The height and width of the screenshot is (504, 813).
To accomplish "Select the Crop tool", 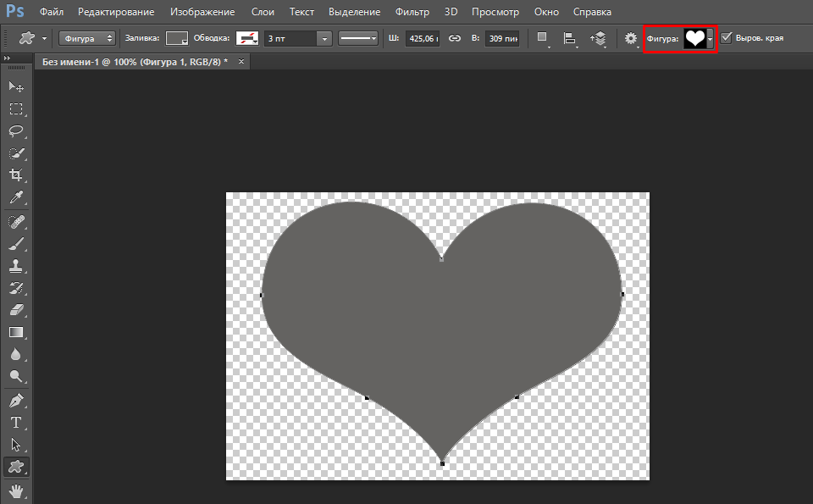I will (x=15, y=175).
